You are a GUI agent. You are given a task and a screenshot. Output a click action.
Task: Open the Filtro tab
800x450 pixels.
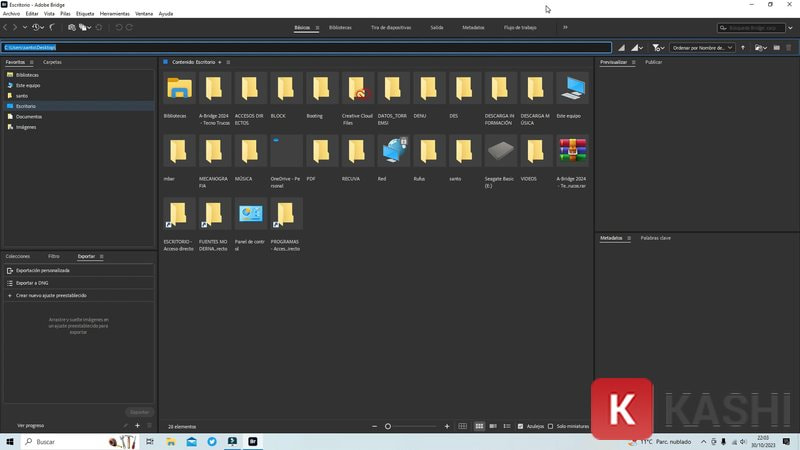(x=54, y=256)
